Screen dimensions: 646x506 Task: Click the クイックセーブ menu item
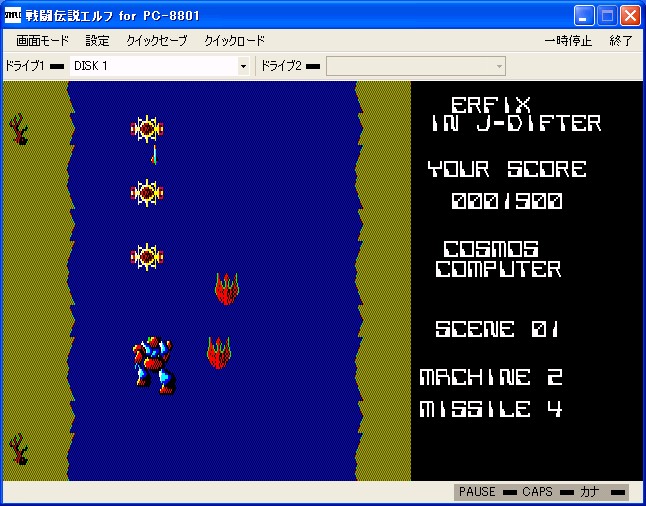pyautogui.click(x=157, y=40)
